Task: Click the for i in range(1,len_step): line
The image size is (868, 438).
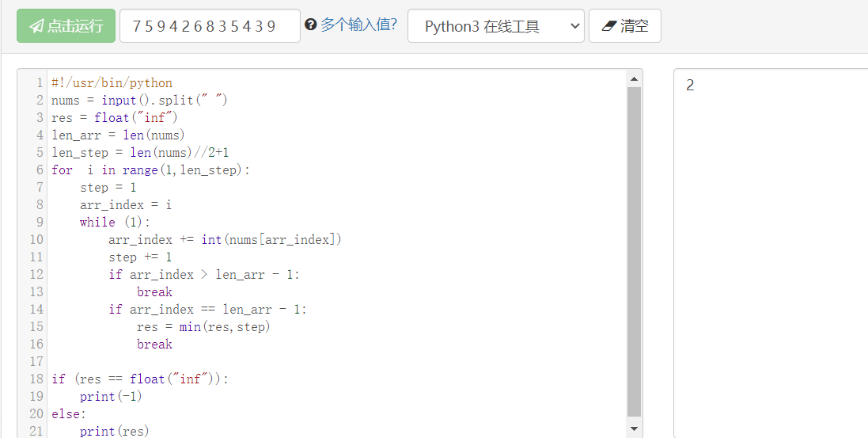Action: tap(150, 170)
